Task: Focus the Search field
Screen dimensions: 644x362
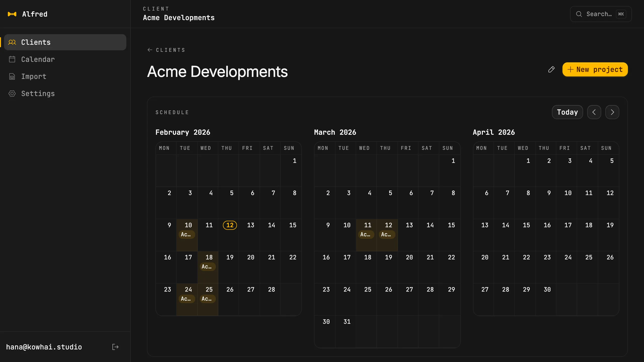Action: (601, 14)
